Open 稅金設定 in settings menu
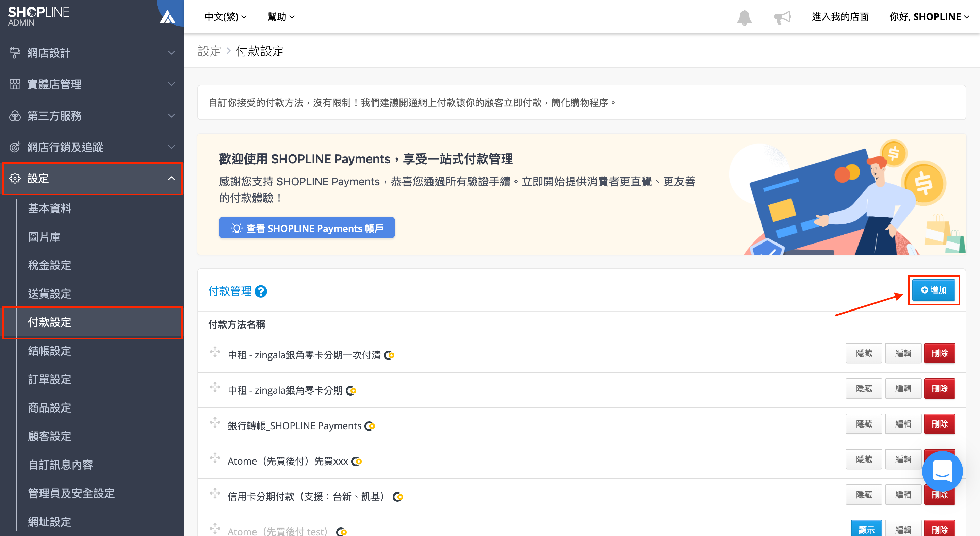Image resolution: width=980 pixels, height=536 pixels. pos(50,265)
